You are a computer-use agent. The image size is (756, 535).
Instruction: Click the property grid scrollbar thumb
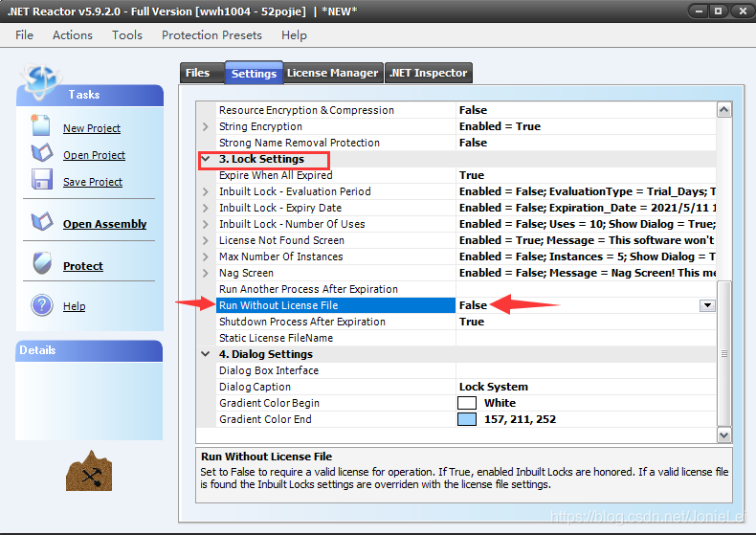click(723, 354)
